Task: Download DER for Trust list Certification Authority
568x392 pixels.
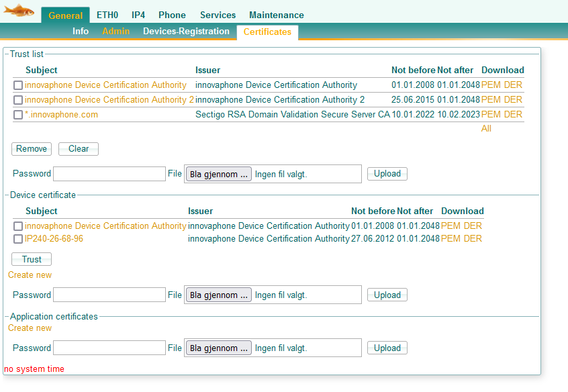Action: [x=513, y=85]
